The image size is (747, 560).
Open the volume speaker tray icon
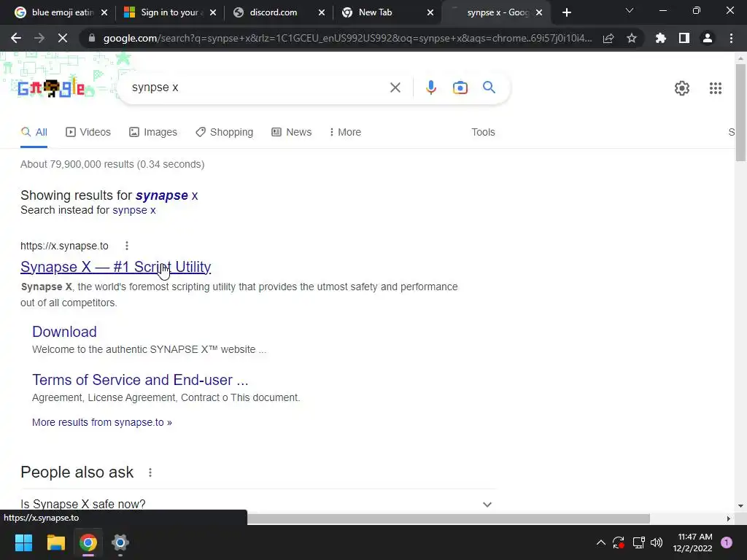[657, 542]
